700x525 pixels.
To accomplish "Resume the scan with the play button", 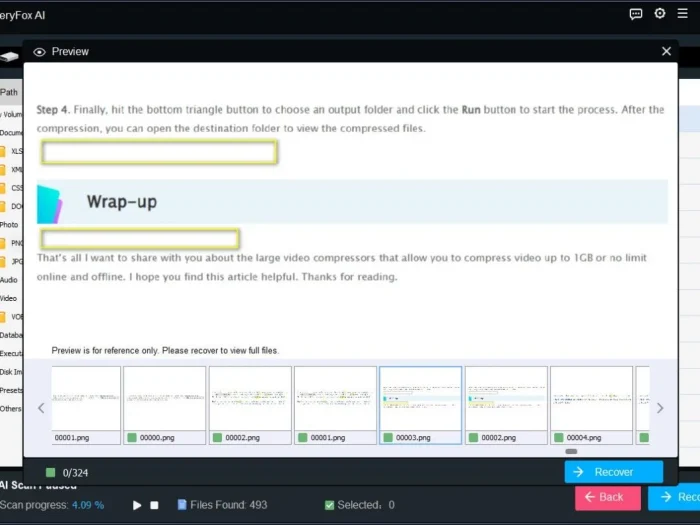I will 137,505.
